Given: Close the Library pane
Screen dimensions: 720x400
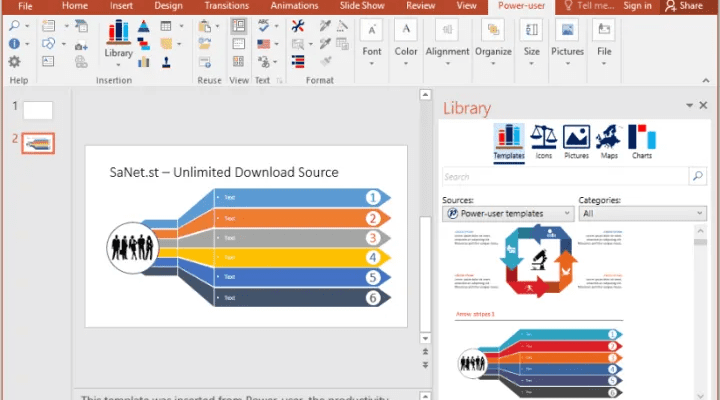Looking at the screenshot, I should pos(703,106).
